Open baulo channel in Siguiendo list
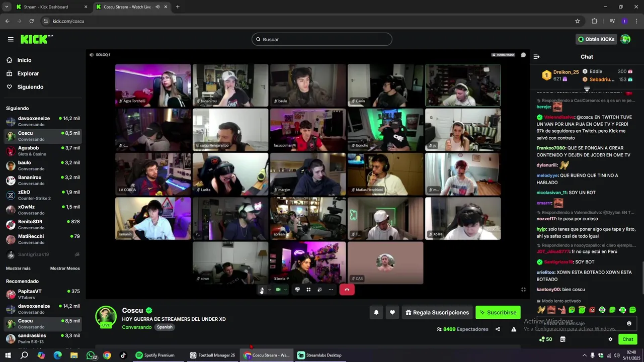 43,165
